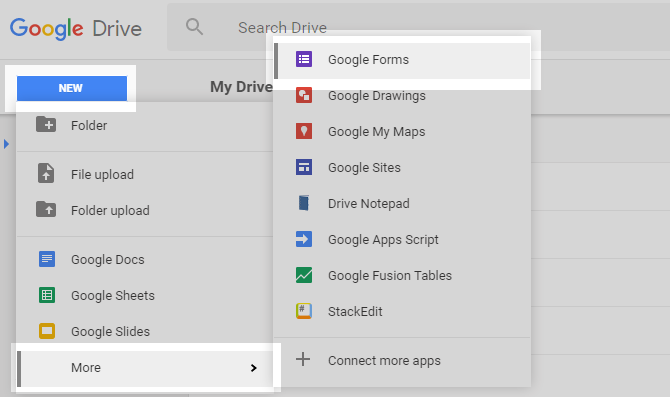
Task: Click the blue NEW button
Action: pyautogui.click(x=72, y=88)
